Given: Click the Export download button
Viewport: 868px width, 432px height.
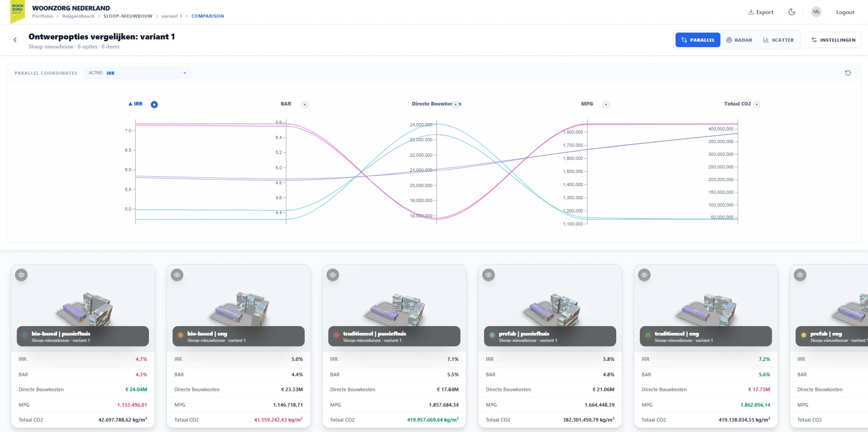Looking at the screenshot, I should (761, 12).
